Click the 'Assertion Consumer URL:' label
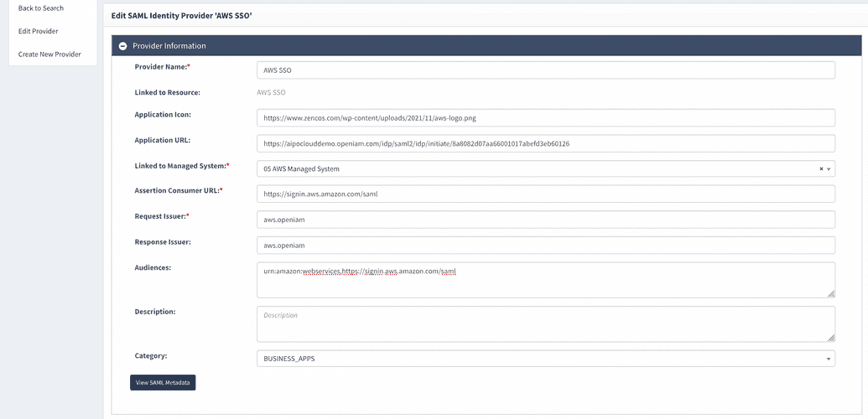 (179, 190)
